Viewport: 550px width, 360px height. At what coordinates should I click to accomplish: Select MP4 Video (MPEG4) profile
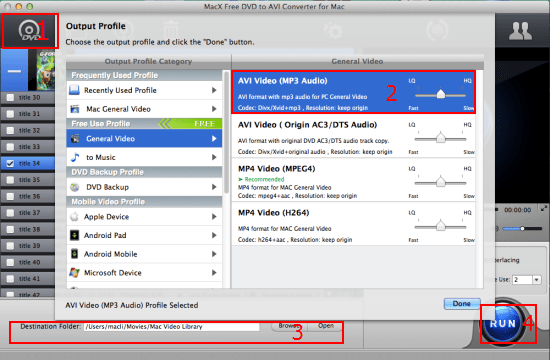pyautogui.click(x=353, y=180)
